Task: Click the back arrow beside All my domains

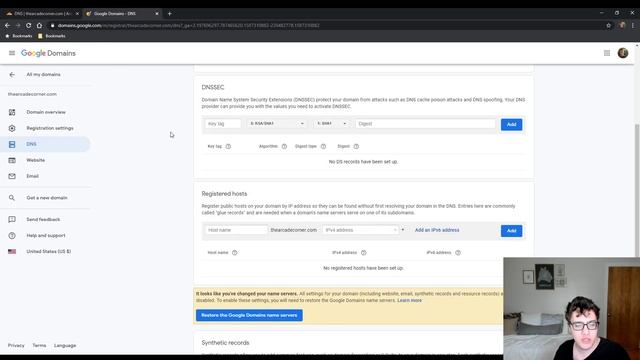Action: tap(12, 75)
